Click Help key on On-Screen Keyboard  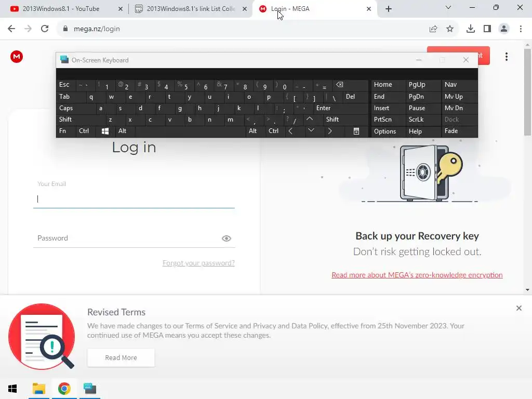(423, 131)
